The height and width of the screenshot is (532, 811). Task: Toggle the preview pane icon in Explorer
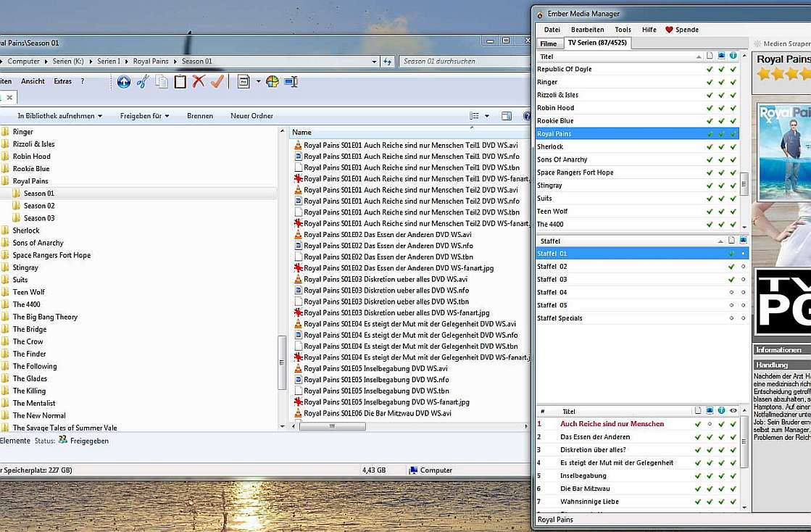click(507, 116)
